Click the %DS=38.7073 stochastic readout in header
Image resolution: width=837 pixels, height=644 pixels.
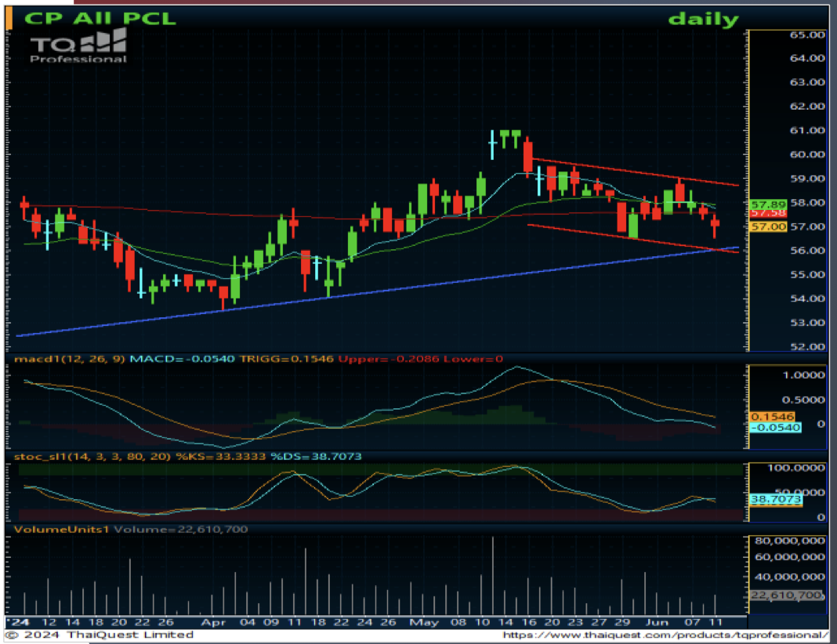coord(316,456)
